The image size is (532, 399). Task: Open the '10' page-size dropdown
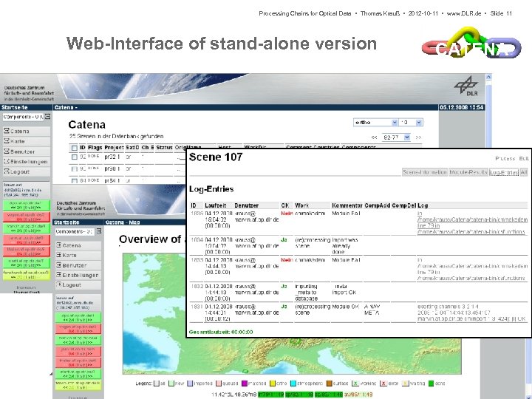[x=411, y=123]
